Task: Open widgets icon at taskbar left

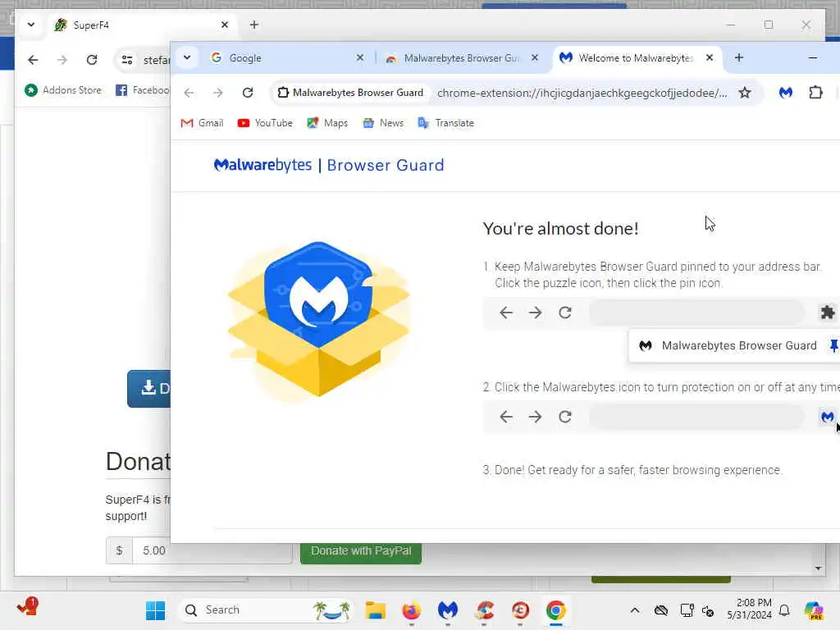Action: coord(28,607)
